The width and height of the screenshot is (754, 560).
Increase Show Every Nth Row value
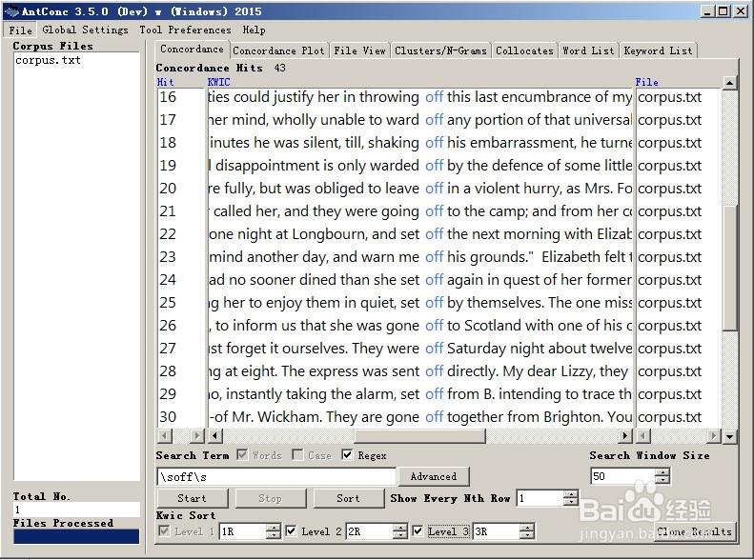(570, 494)
